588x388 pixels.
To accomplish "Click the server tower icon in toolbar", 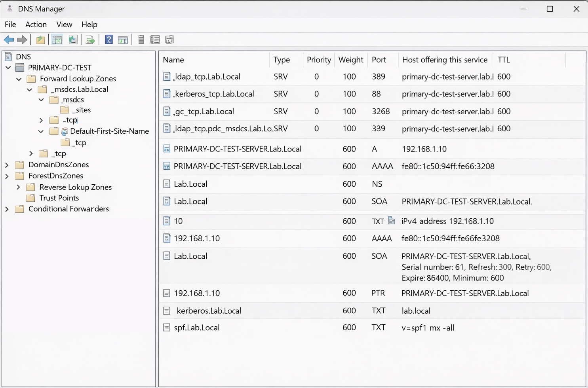I will coord(141,40).
